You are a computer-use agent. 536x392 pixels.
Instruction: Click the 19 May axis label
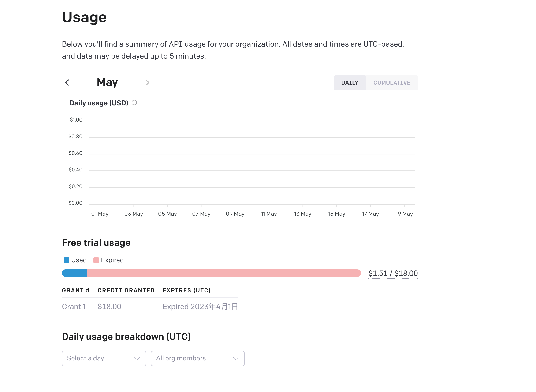(x=404, y=214)
